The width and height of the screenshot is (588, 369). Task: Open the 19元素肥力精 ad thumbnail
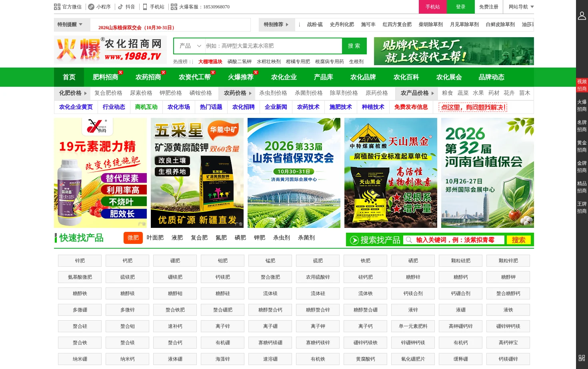coord(100,173)
